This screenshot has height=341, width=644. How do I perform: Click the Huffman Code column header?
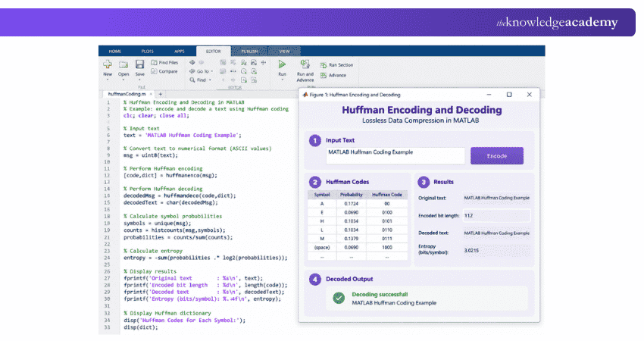click(387, 195)
